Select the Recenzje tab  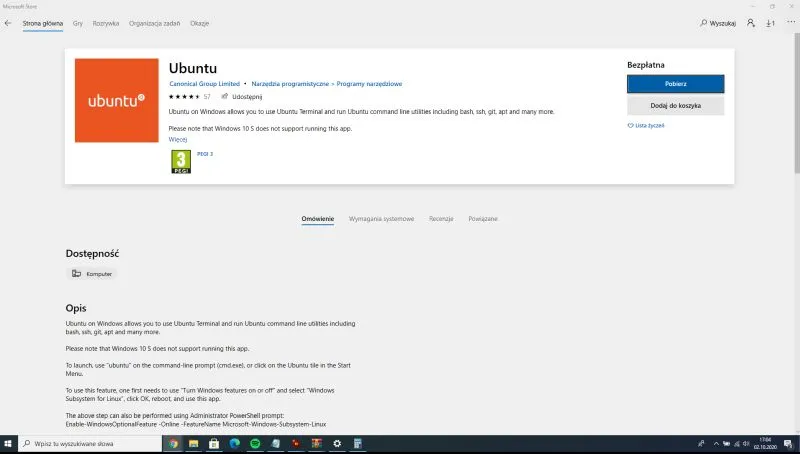(x=441, y=219)
